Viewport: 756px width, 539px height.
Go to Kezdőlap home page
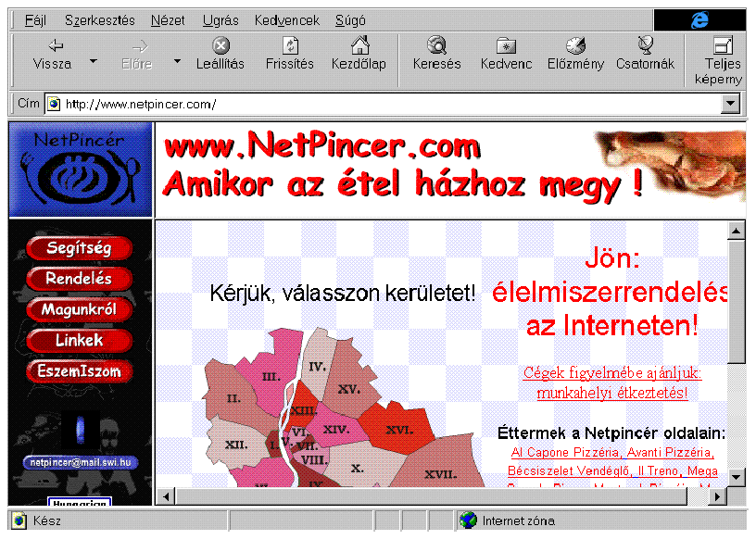click(x=359, y=54)
